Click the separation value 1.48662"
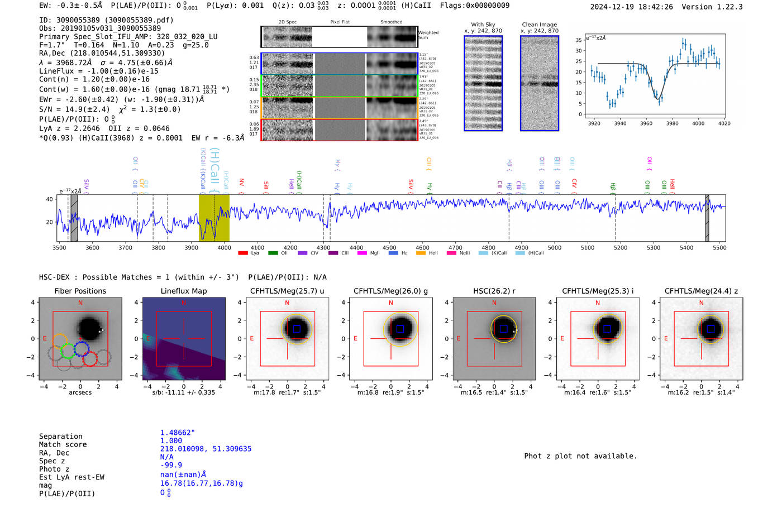Screen dimensions: 782x532 [x=178, y=433]
